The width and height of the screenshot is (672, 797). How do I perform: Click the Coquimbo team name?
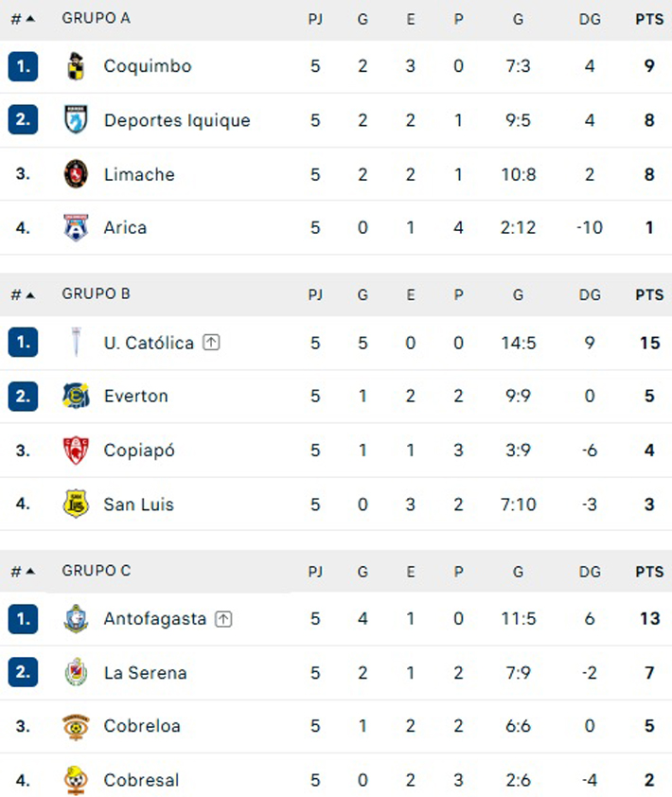coord(148,66)
